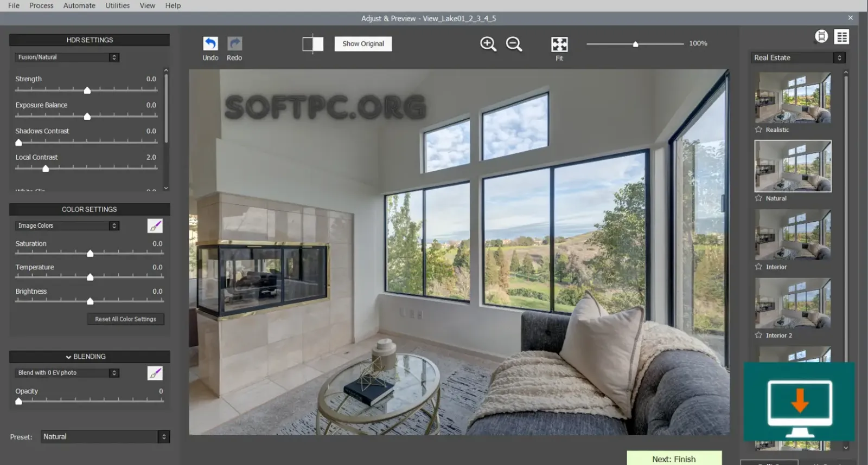Zoom out with the magnifier minus icon
Screen dimensions: 868x465
coord(514,43)
